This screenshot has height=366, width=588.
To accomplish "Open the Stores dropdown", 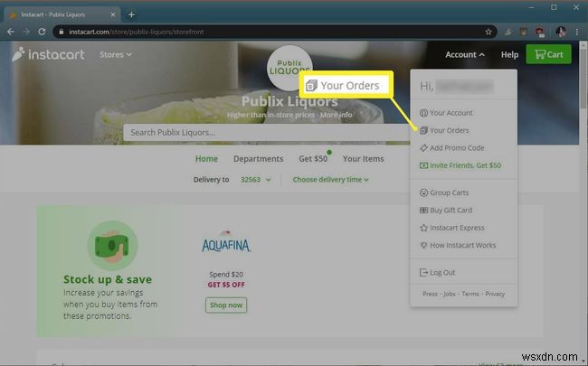I will coord(116,55).
